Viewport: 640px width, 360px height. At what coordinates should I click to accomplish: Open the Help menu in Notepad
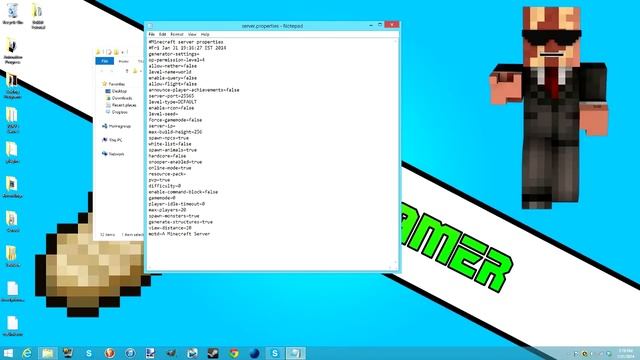pos(205,34)
